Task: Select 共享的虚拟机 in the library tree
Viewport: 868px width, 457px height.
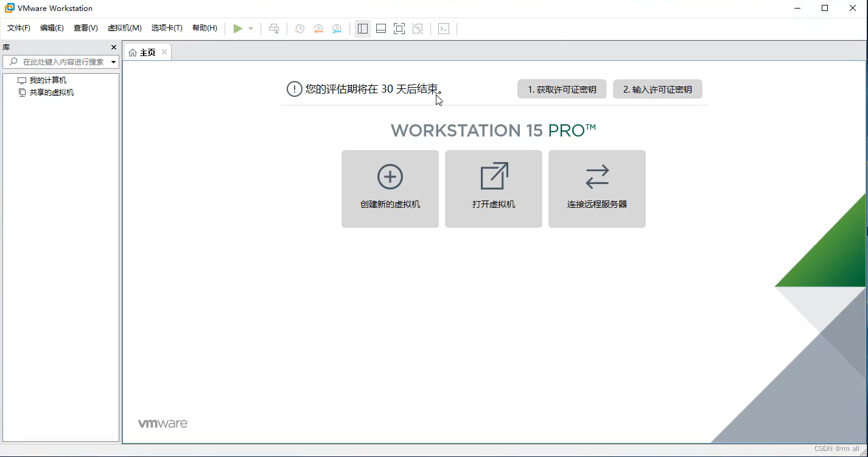Action: (x=46, y=92)
